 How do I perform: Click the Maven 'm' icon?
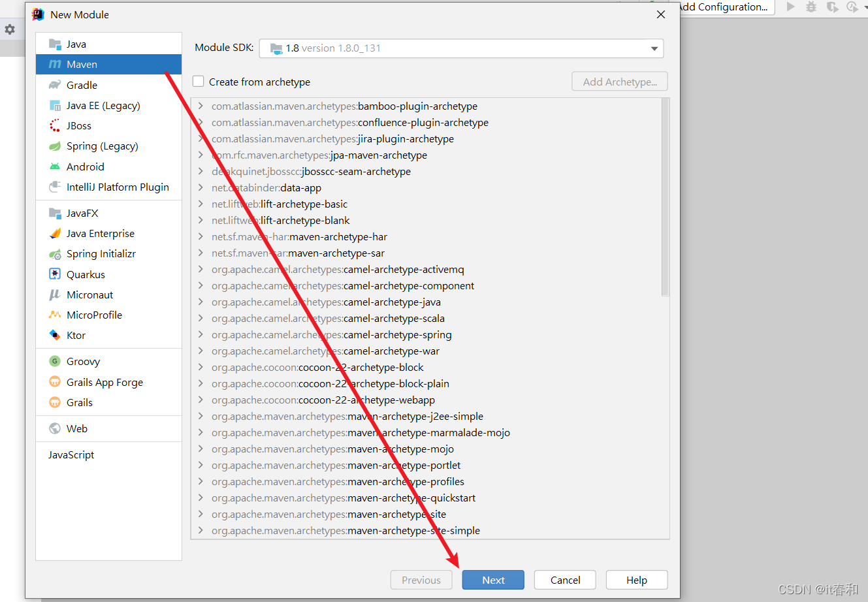click(55, 65)
